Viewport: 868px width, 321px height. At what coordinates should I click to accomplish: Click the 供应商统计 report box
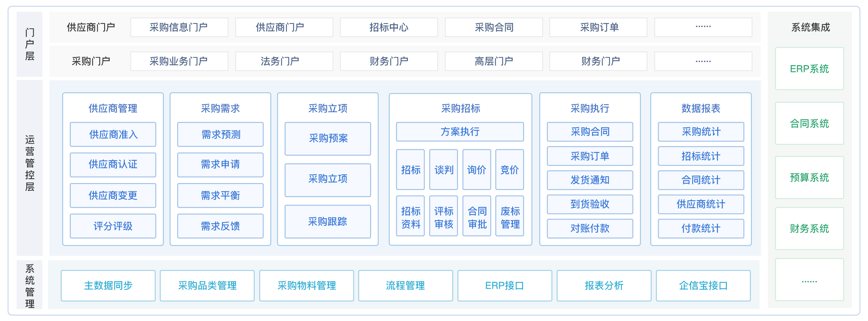pos(701,204)
